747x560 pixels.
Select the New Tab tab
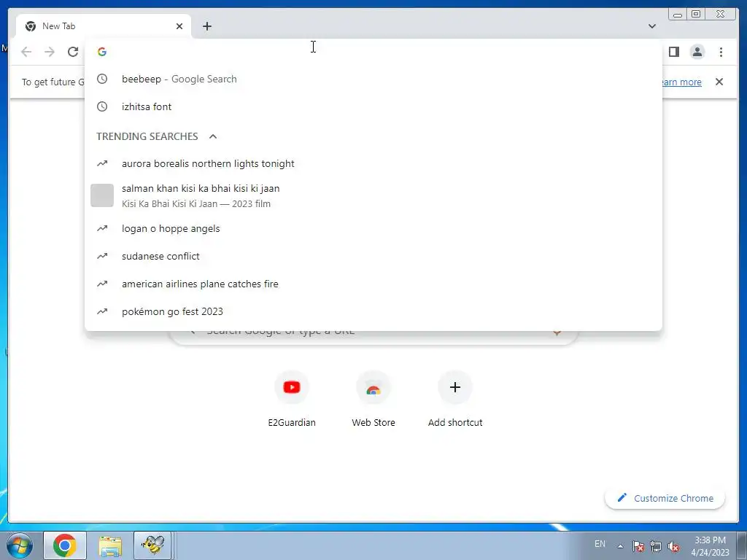tap(104, 26)
